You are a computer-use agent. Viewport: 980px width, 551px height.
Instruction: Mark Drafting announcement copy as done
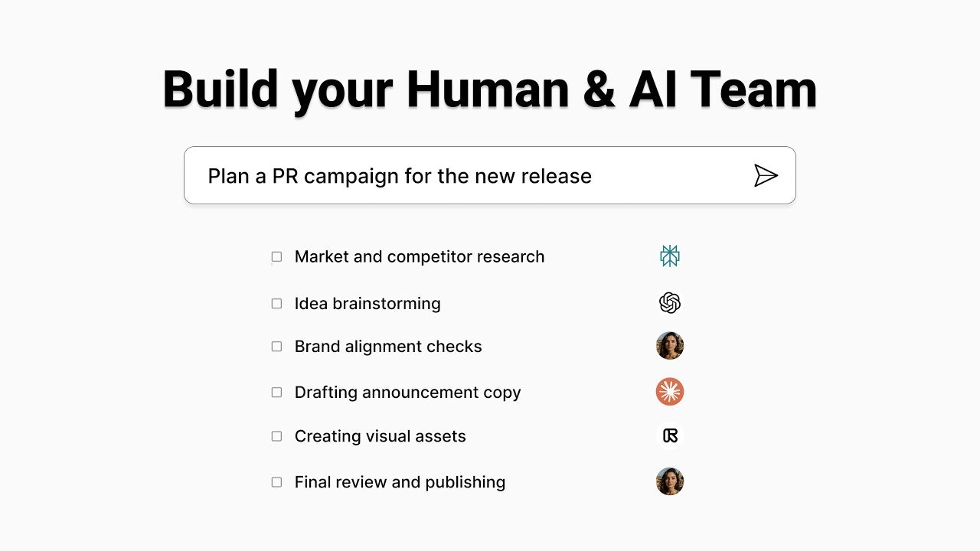pyautogui.click(x=276, y=393)
